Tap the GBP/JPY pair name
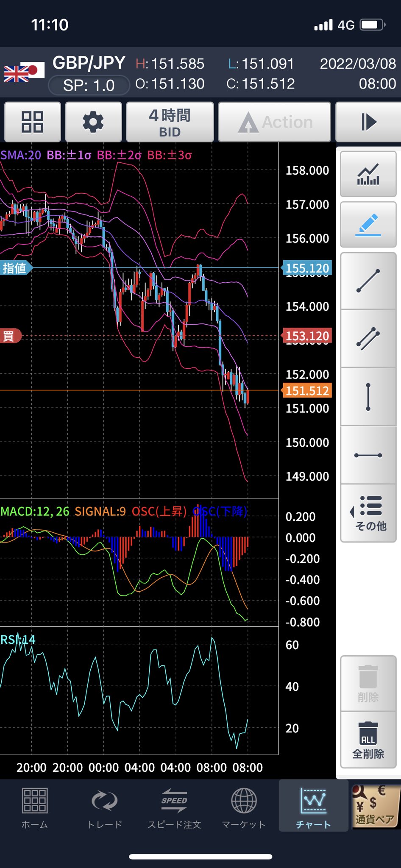 pos(89,63)
